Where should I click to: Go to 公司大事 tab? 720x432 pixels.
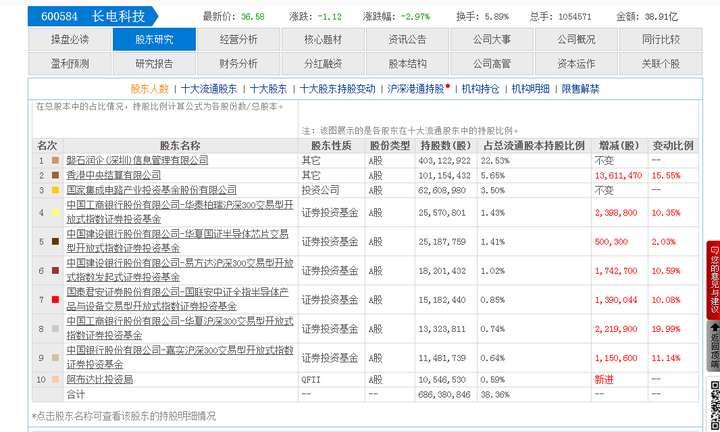pyautogui.click(x=492, y=39)
